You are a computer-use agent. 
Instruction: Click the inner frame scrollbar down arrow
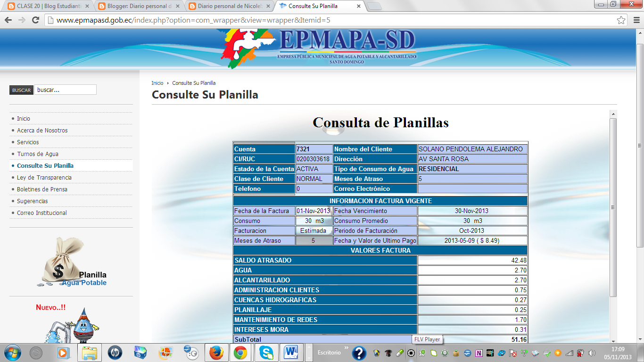pos(613,341)
